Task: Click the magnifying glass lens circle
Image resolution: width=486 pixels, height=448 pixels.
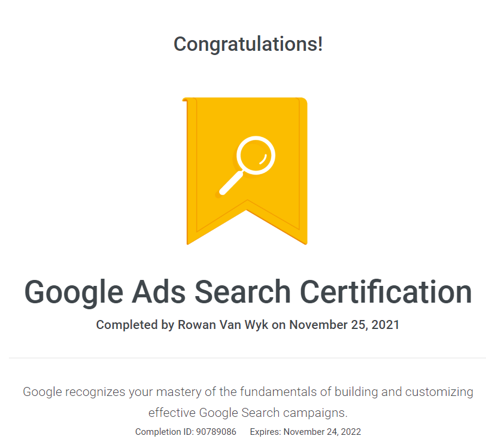Action: point(256,156)
